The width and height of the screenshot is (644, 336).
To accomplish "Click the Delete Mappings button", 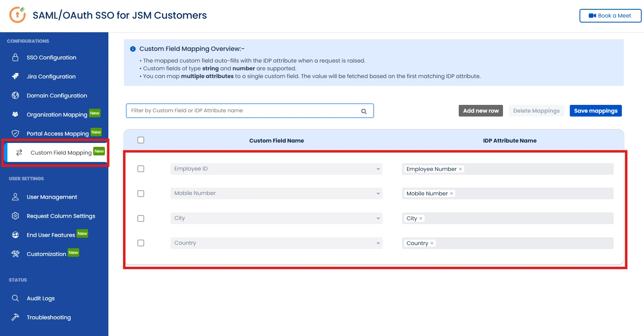I will pyautogui.click(x=536, y=111).
